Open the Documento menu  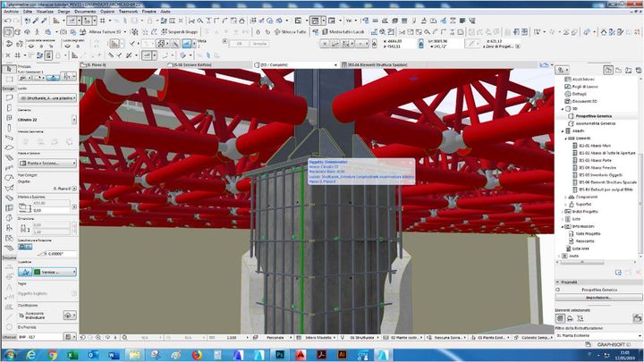pos(85,12)
